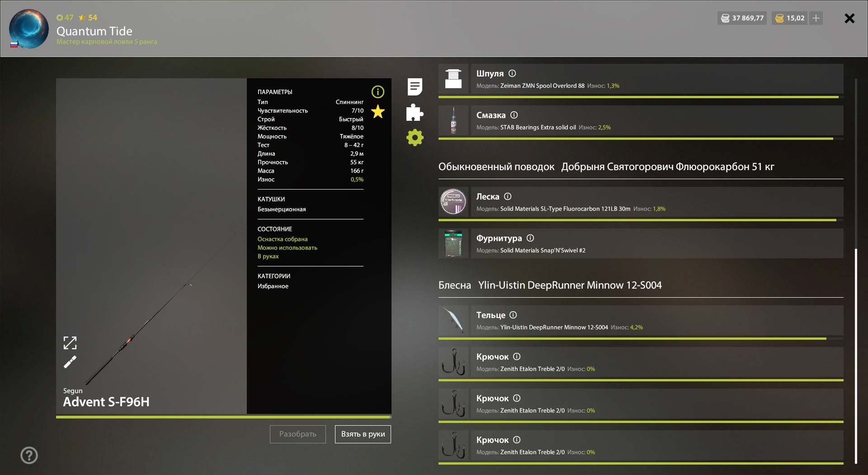This screenshot has width=868, height=475.
Task: Click the Блесна Ylin-Uistin DeepRunner heading
Action: point(550,285)
